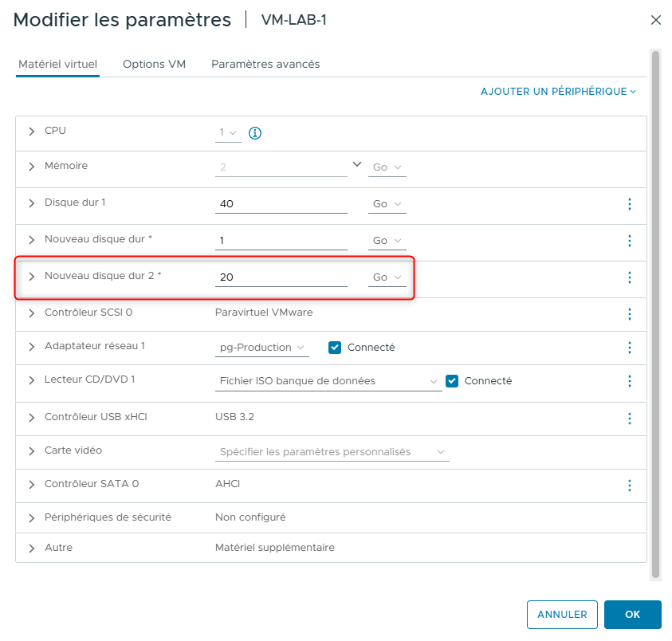This screenshot has width=672, height=641.
Task: Expand the CPU hardware row
Action: point(32,132)
